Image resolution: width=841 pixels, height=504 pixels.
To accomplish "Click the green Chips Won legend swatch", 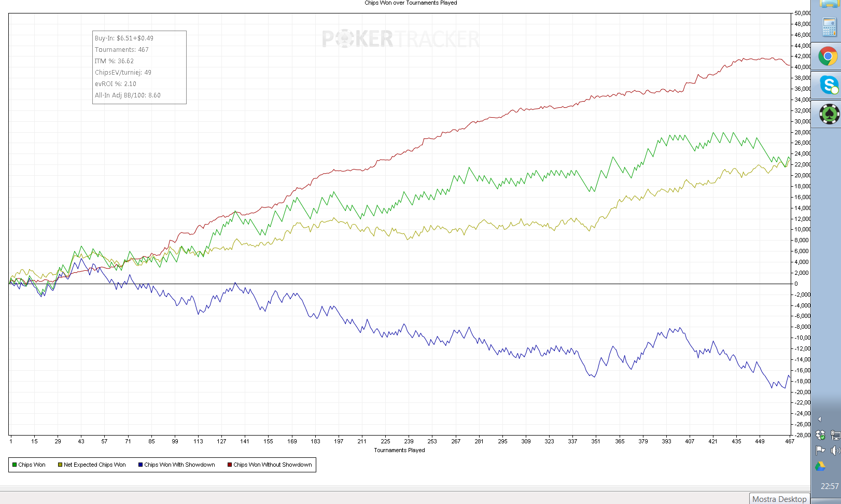I will coord(15,465).
